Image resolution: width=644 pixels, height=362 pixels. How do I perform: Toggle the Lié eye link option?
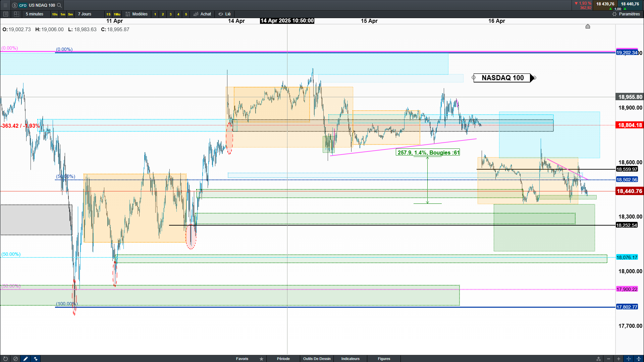click(224, 14)
